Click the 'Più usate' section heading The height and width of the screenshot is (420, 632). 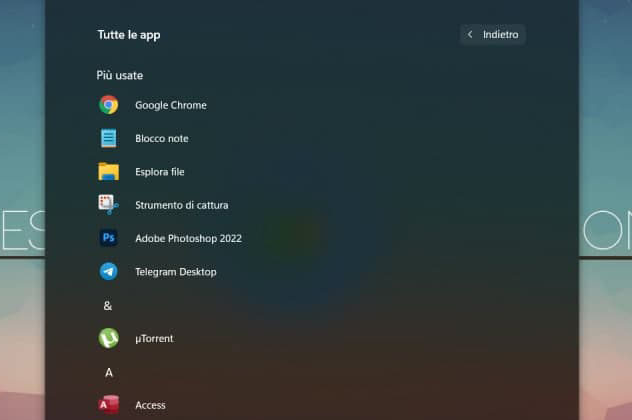click(120, 75)
